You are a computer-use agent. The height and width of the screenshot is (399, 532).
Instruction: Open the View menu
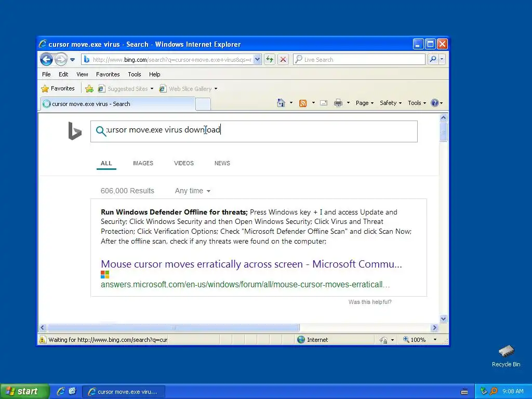[82, 74]
